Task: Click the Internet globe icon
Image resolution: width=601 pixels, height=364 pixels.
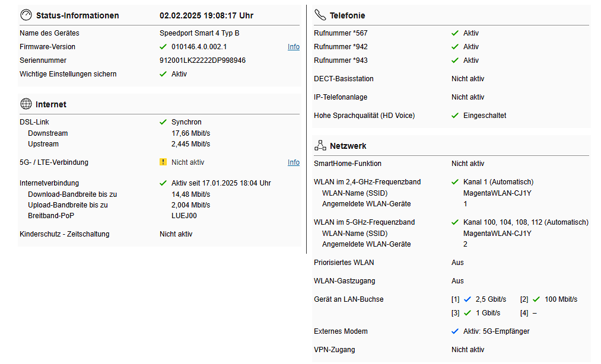Action: pyautogui.click(x=26, y=104)
